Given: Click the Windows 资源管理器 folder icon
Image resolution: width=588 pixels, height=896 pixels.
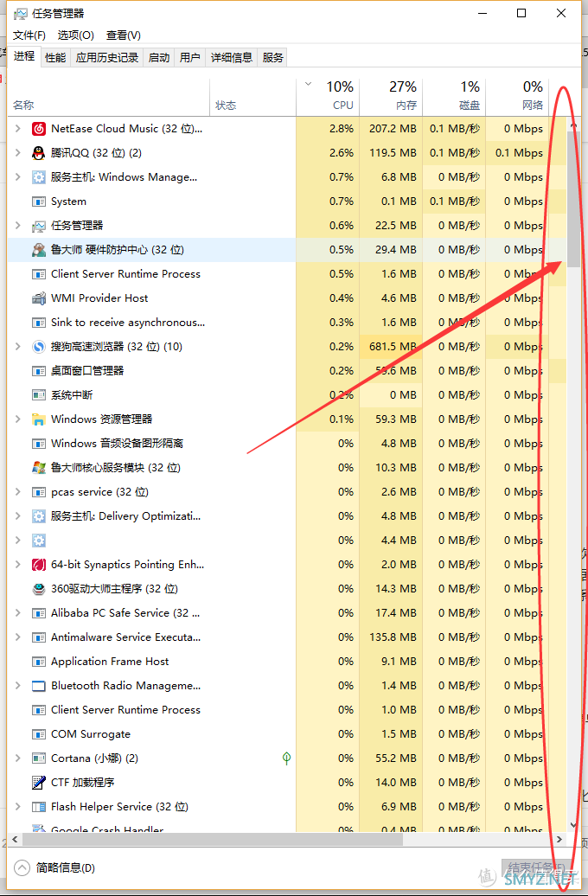Looking at the screenshot, I should 38,419.
